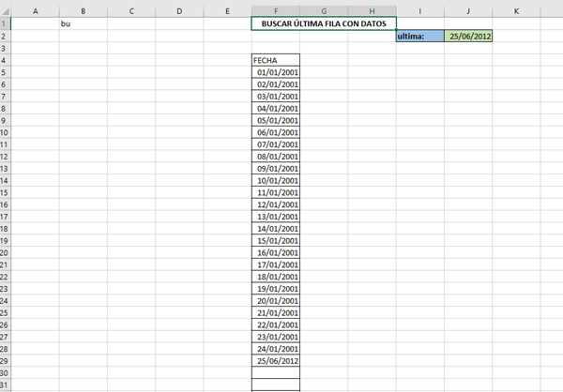
Task: Select the cell with date 19/01/2001
Action: tap(276, 289)
